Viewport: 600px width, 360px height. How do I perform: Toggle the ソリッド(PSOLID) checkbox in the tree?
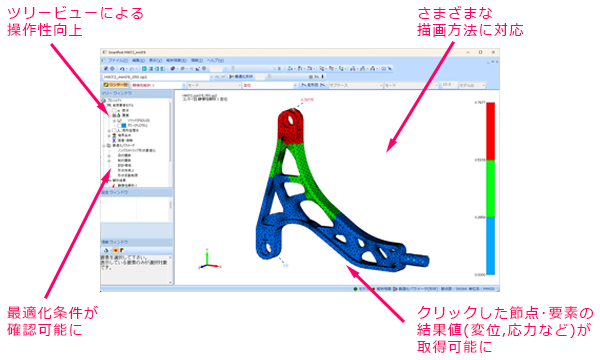click(x=119, y=121)
